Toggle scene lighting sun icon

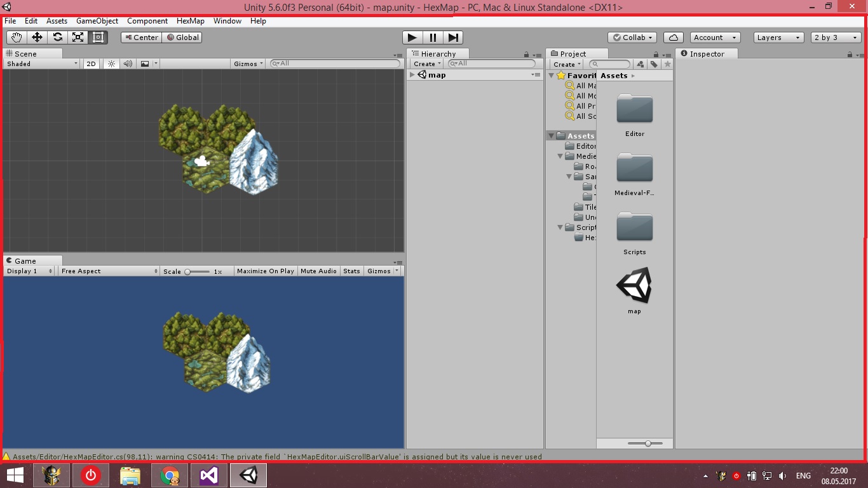point(111,64)
